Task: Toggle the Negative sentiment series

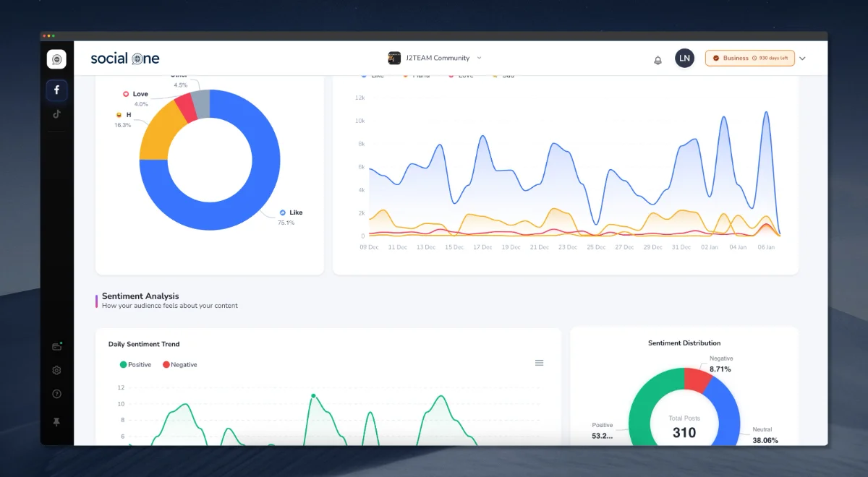Action: [x=179, y=364]
